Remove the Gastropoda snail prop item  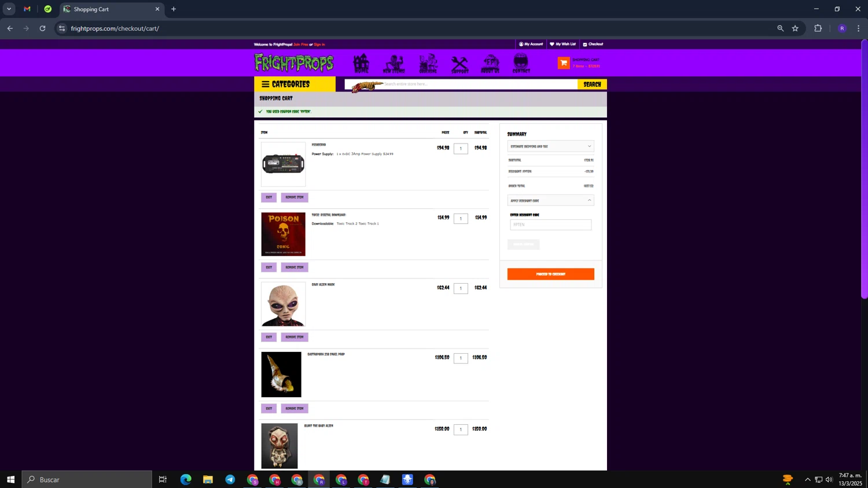(295, 409)
